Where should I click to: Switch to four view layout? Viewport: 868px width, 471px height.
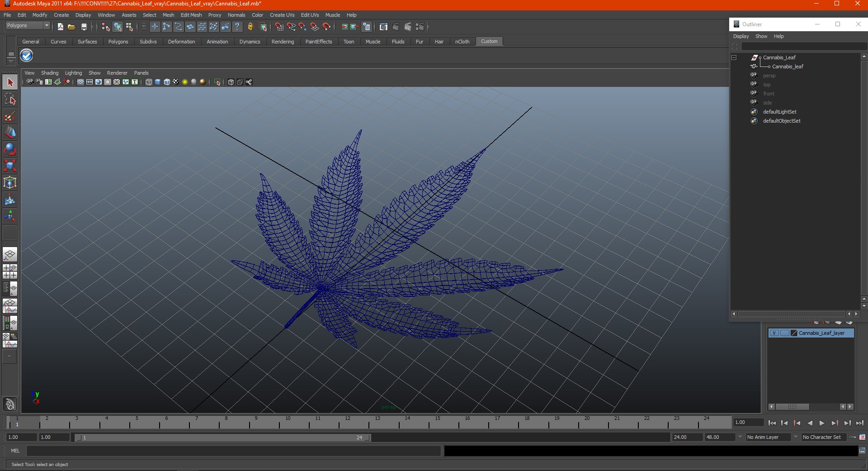(10, 271)
